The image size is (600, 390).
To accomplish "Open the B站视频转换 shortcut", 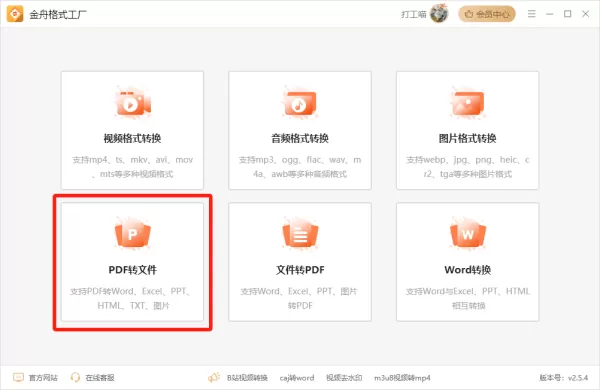I will 247,378.
